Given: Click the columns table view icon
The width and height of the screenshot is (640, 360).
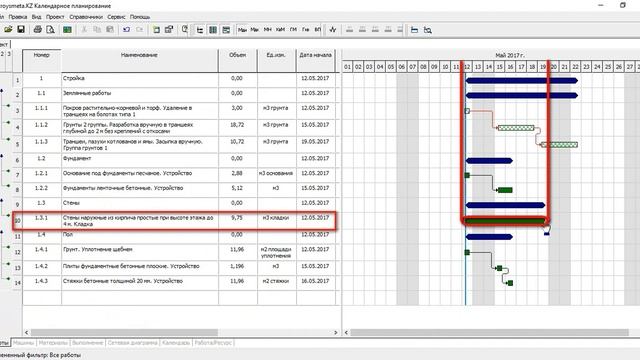Looking at the screenshot, I should pyautogui.click(x=213, y=30).
